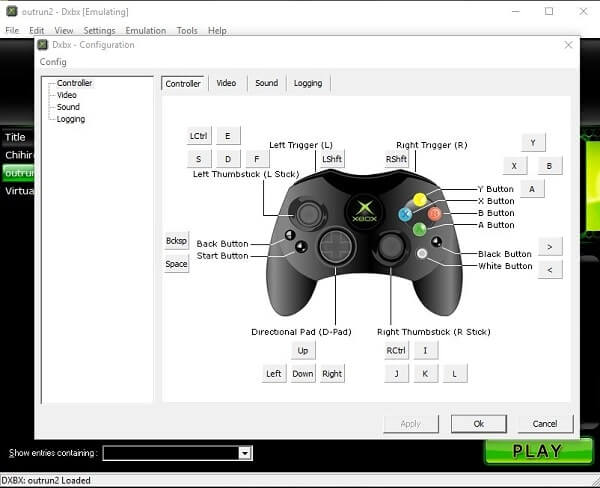Image resolution: width=600 pixels, height=488 pixels.
Task: Click the F key mapping button
Action: point(257,159)
